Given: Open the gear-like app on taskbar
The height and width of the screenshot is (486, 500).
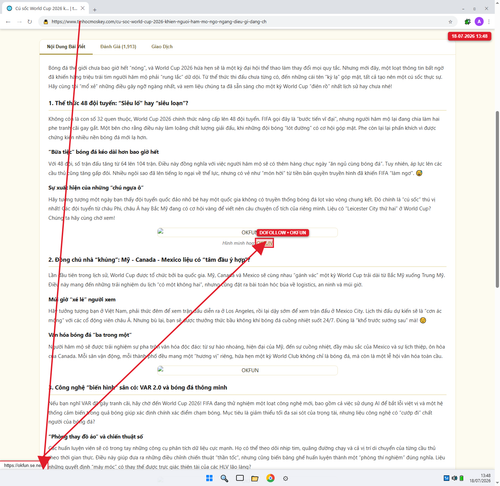Looking at the screenshot, I should tap(285, 478).
